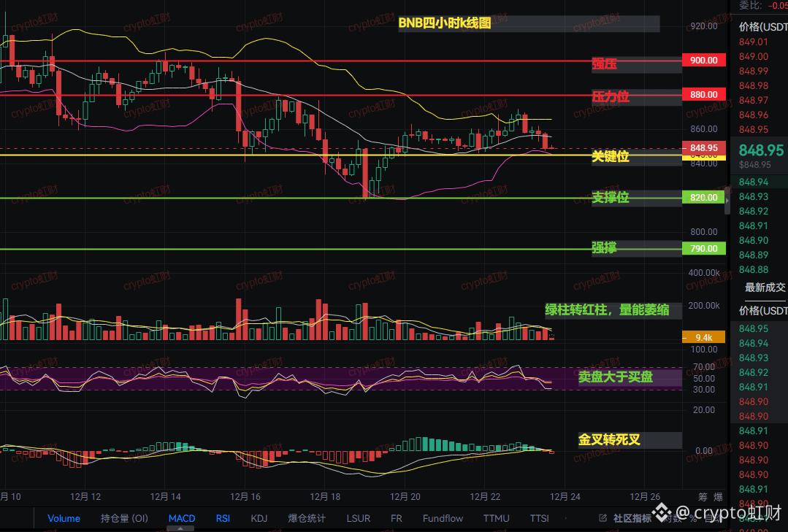Click the 848.88 buy order price
Screen dimensions: 788x532
754,269
